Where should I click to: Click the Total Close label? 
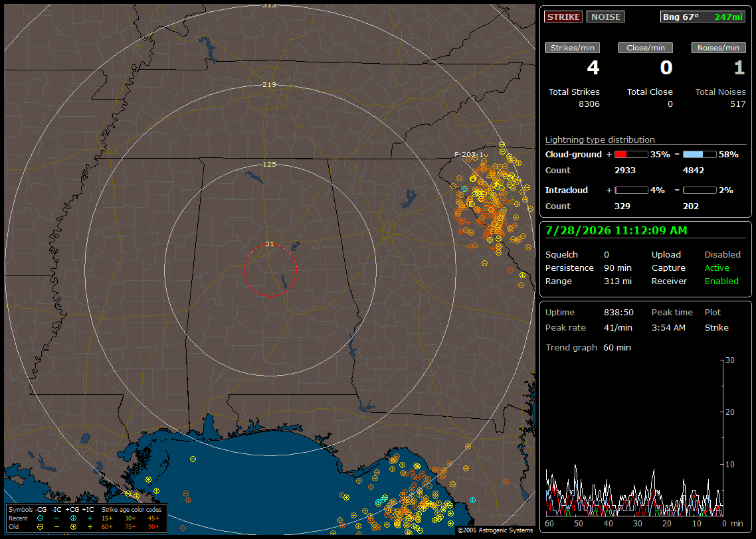[x=650, y=92]
